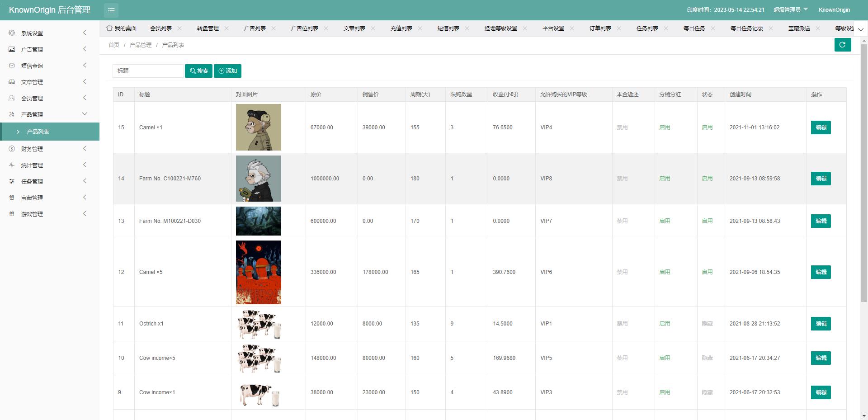Open the 超级管理员 dropdown
Image resolution: width=868 pixels, height=420 pixels.
click(790, 10)
